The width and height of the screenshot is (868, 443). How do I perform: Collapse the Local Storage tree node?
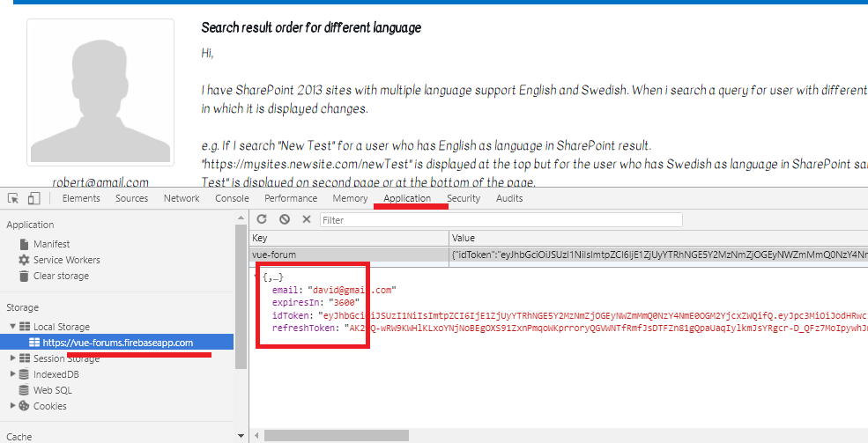[x=12, y=326]
